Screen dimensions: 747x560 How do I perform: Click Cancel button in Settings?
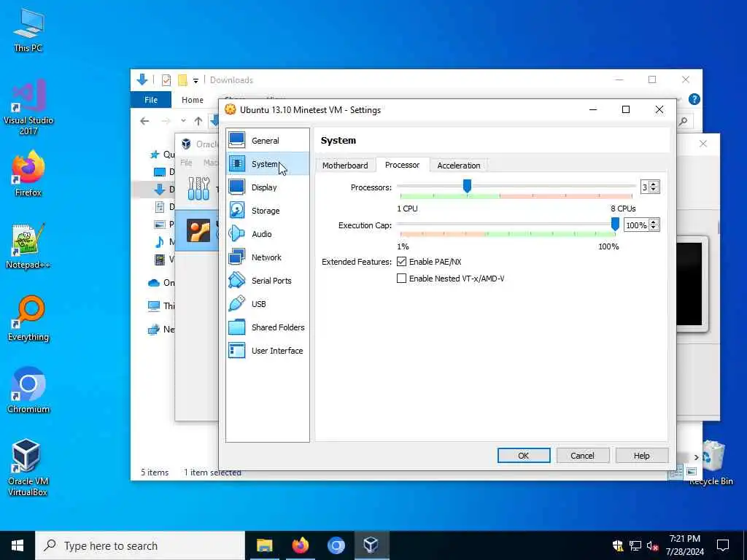pyautogui.click(x=582, y=455)
